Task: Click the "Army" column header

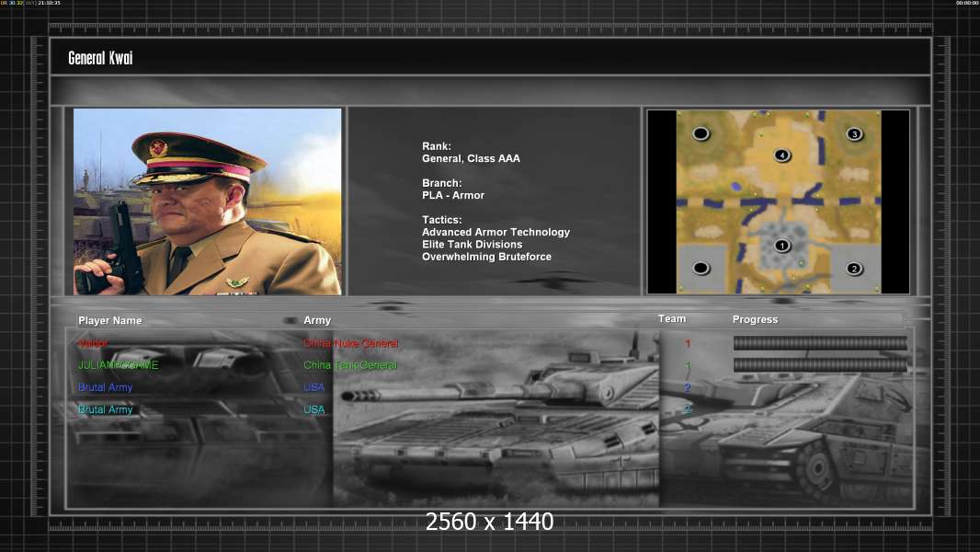Action: click(317, 320)
